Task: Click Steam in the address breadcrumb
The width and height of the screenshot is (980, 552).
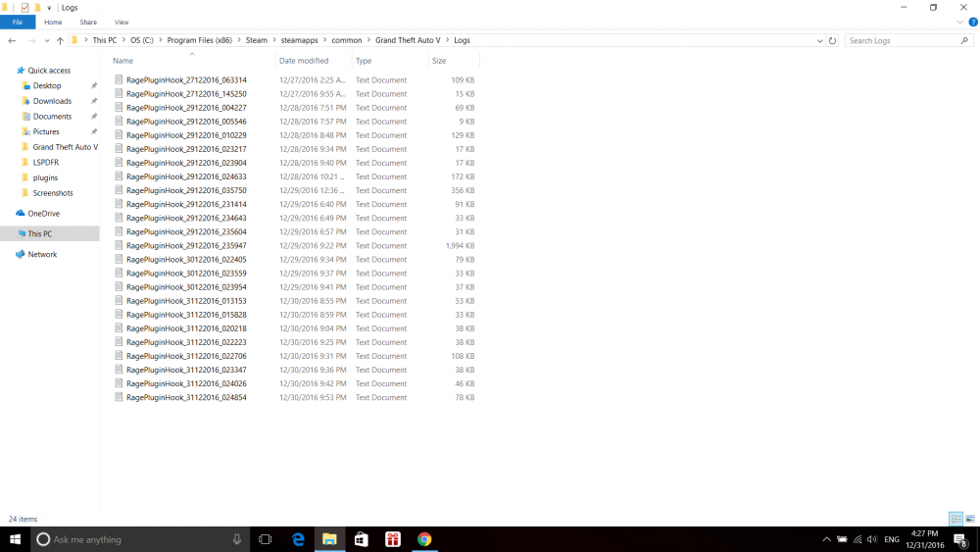Action: tap(256, 40)
